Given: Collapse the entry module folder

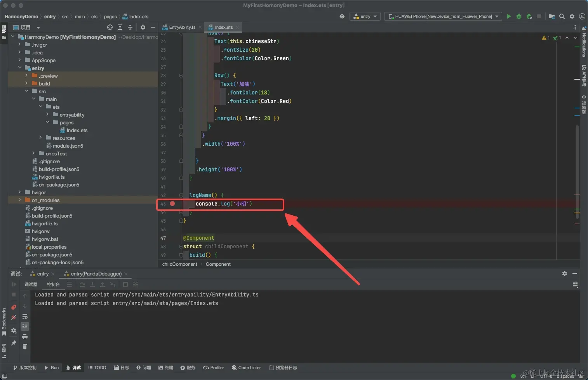Looking at the screenshot, I should (x=19, y=68).
